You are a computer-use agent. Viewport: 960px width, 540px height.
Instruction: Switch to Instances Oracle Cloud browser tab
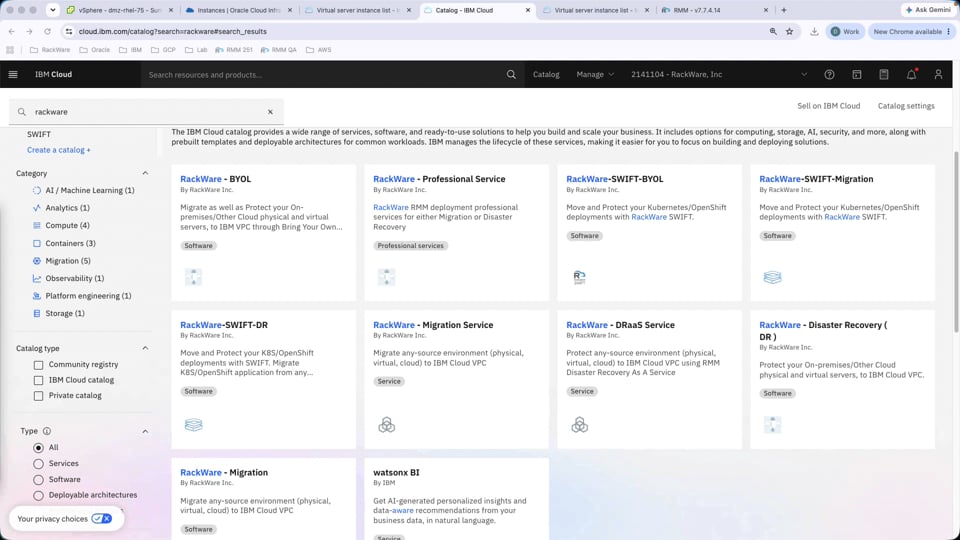point(239,10)
